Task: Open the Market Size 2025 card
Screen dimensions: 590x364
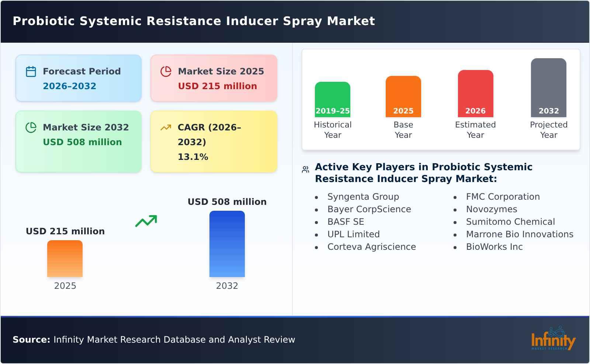Action: [x=213, y=78]
